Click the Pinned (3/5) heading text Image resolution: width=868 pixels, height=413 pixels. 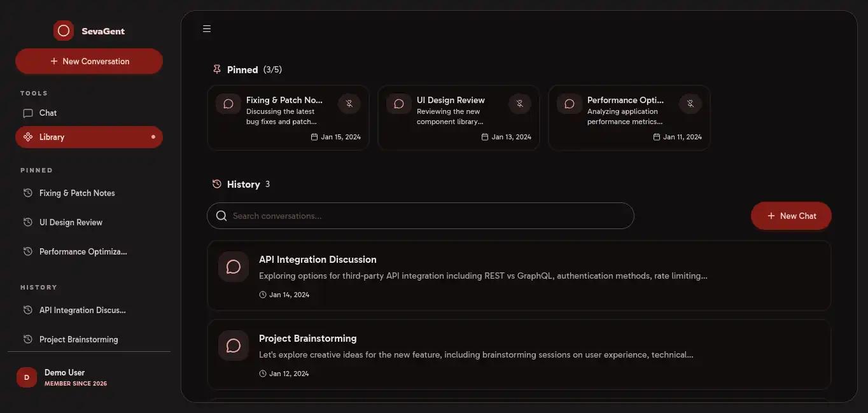pyautogui.click(x=255, y=69)
